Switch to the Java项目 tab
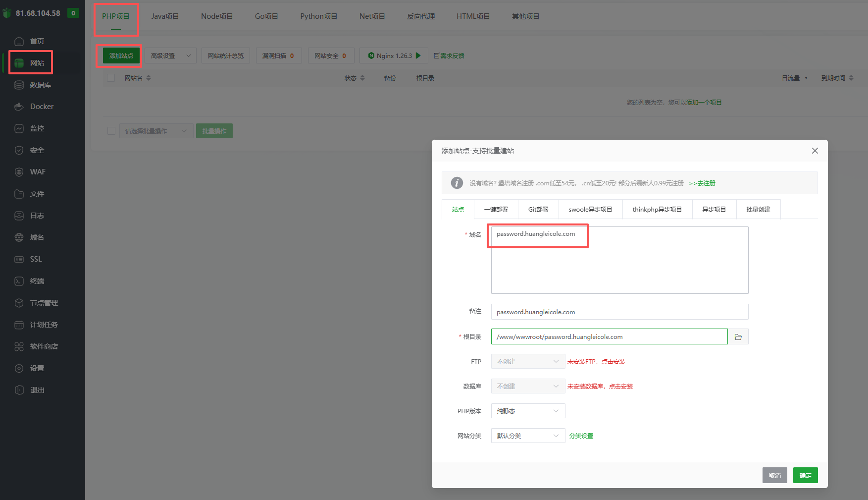The height and width of the screenshot is (500, 868). click(x=165, y=16)
